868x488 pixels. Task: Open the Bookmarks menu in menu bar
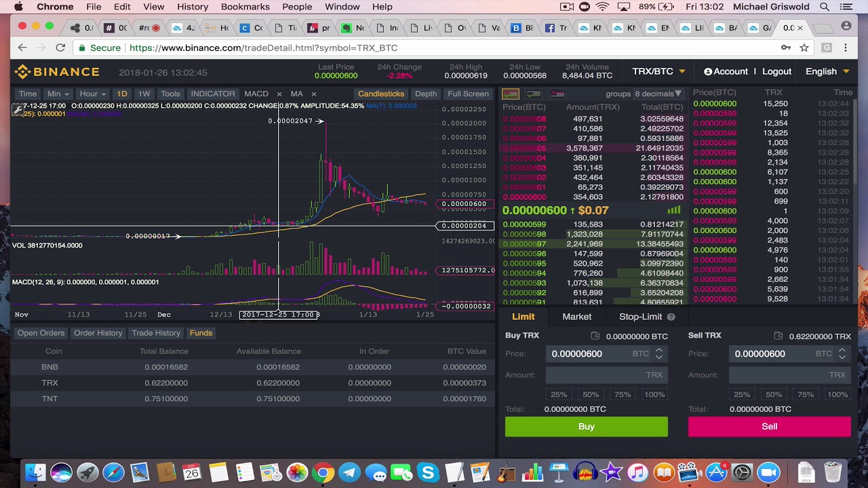tap(245, 7)
